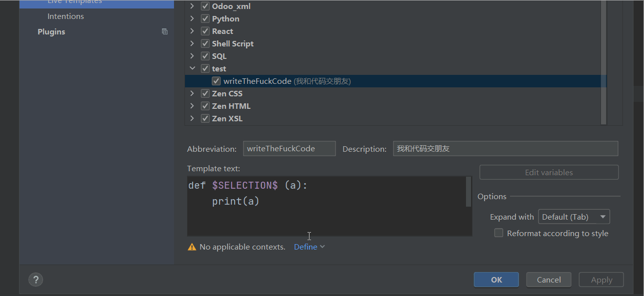Toggle the Zen CSS group checkbox
Image resolution: width=644 pixels, height=296 pixels.
pos(205,93)
